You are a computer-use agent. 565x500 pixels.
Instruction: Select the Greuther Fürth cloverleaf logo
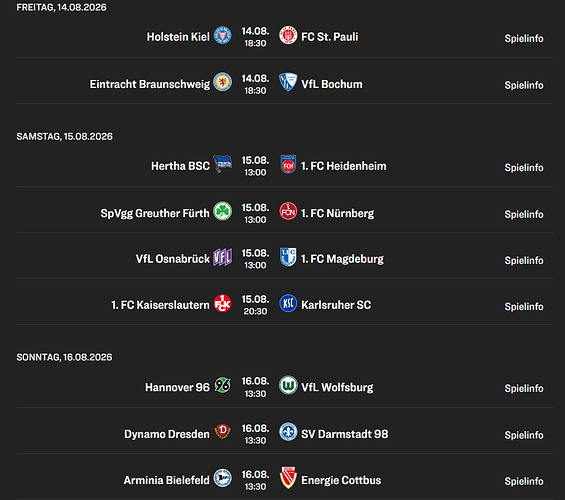click(x=222, y=211)
